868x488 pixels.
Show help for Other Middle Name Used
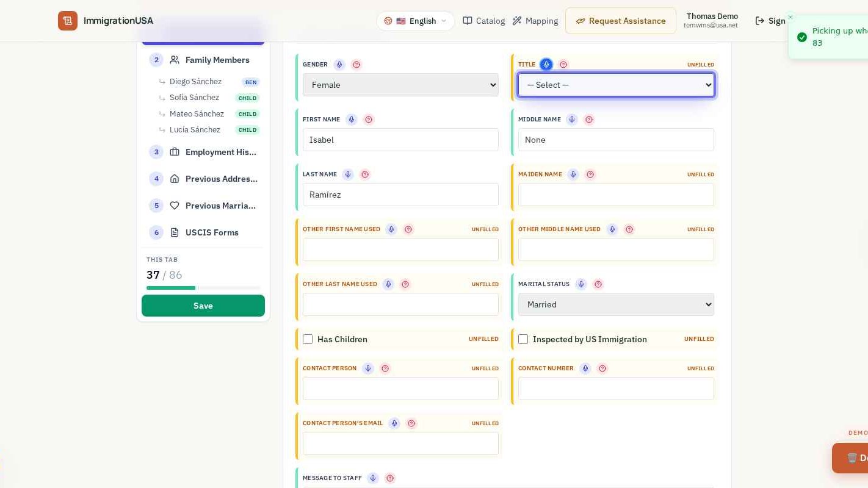click(629, 229)
